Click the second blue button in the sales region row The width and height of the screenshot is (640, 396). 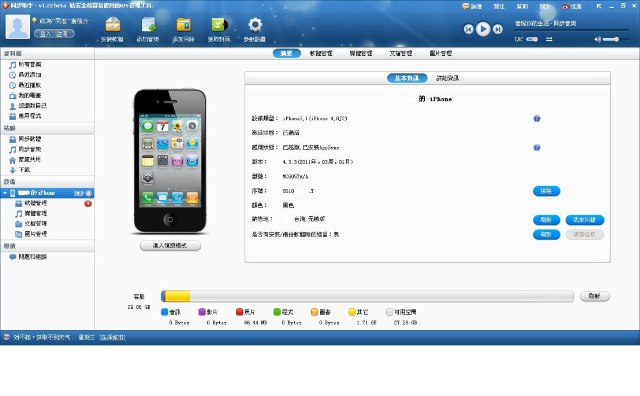[584, 220]
